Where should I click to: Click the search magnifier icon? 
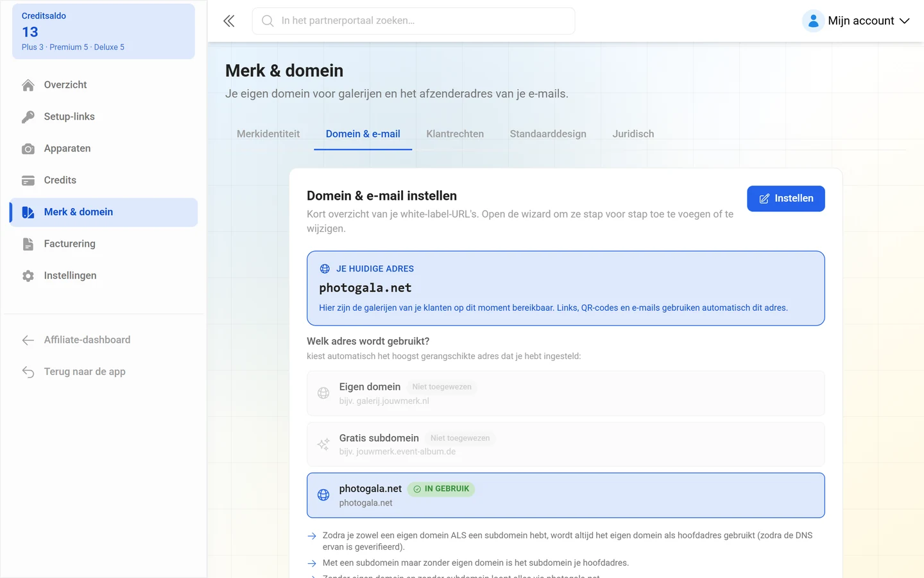tap(268, 21)
